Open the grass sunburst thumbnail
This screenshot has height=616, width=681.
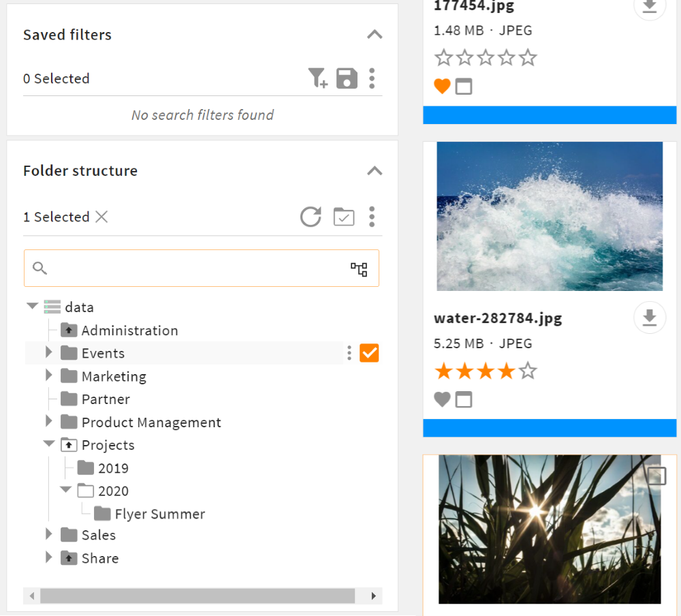click(550, 529)
